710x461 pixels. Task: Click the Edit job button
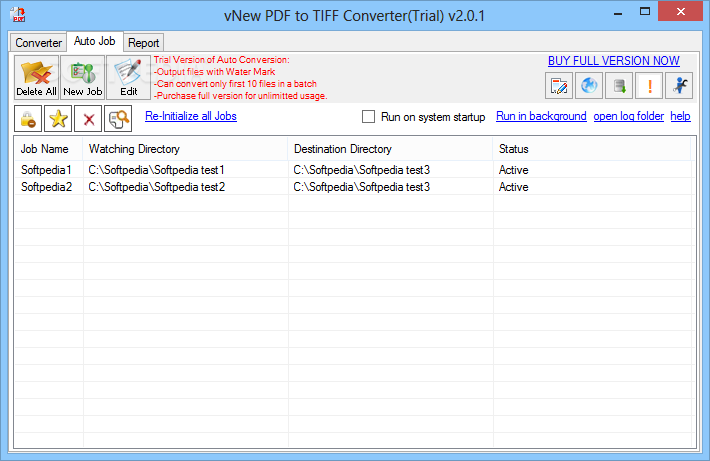(129, 77)
